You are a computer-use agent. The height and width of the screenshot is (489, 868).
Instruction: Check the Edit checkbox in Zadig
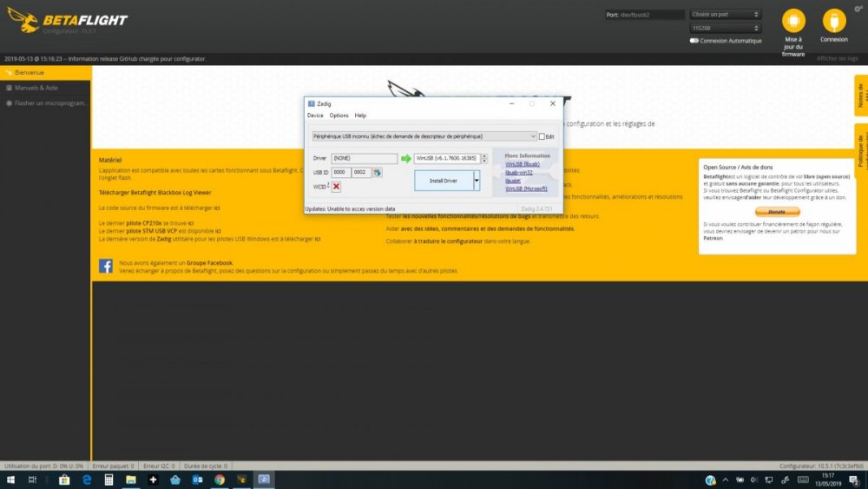[x=542, y=136]
